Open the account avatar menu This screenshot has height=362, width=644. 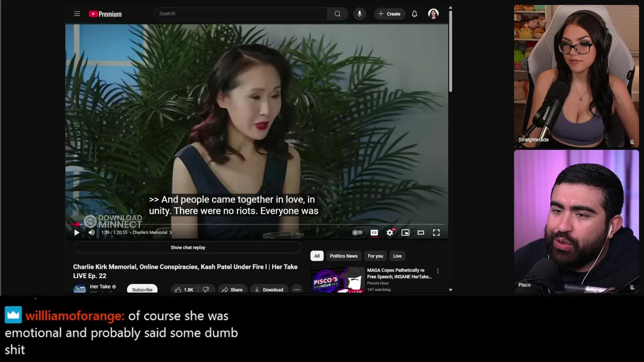pos(433,14)
